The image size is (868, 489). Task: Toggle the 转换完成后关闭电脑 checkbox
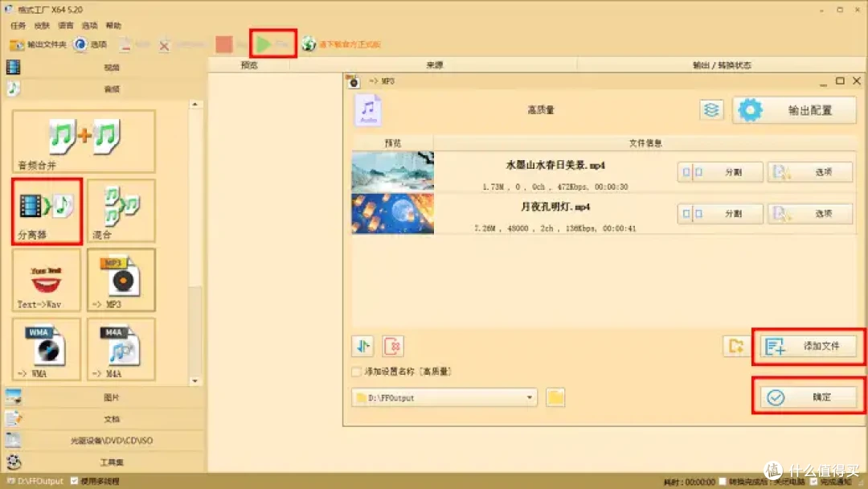click(722, 482)
